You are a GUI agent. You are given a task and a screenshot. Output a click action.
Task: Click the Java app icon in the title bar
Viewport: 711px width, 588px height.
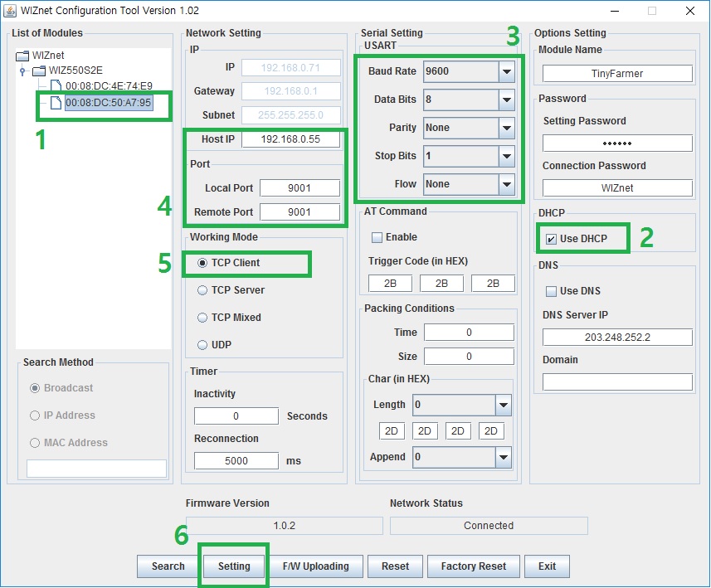point(9,11)
